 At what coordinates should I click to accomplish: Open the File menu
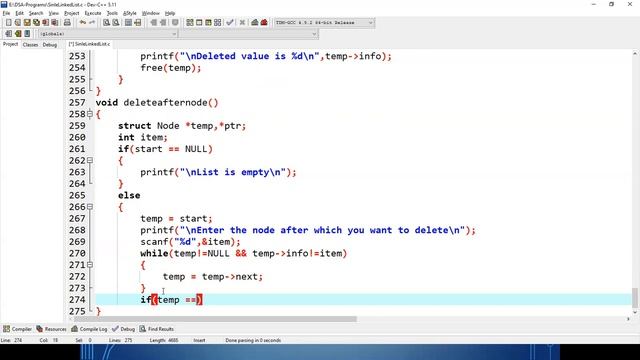click(6, 13)
